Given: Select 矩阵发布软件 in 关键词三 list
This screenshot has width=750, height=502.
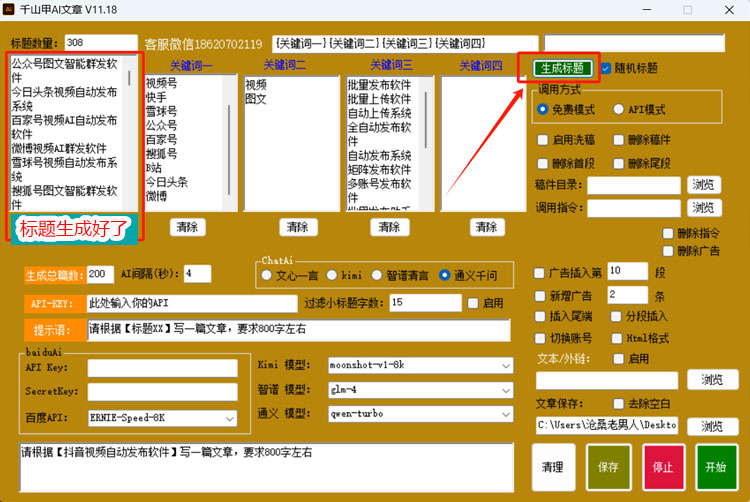Looking at the screenshot, I should [x=379, y=170].
